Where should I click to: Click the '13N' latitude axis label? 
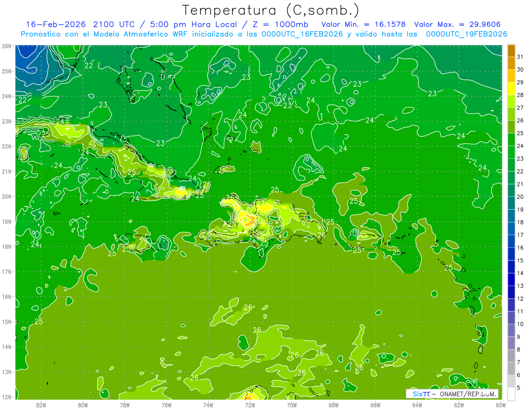pyautogui.click(x=6, y=372)
